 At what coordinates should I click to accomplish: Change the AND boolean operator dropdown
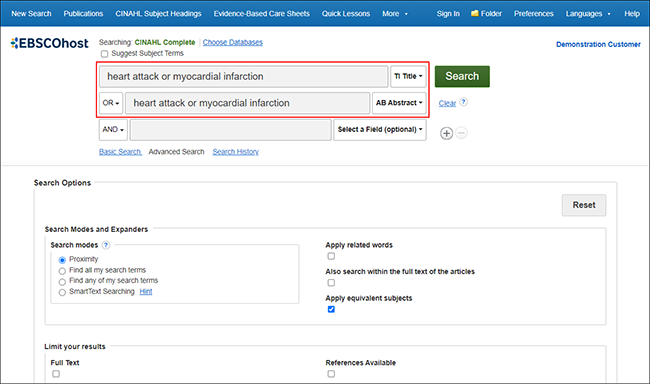pyautogui.click(x=113, y=130)
